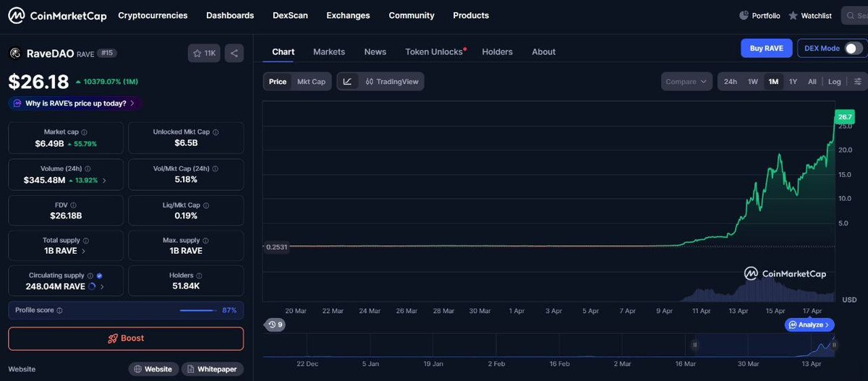Screen dimensions: 868x381
Task: Click the left range handle on the mini chart
Action: pyautogui.click(x=695, y=345)
